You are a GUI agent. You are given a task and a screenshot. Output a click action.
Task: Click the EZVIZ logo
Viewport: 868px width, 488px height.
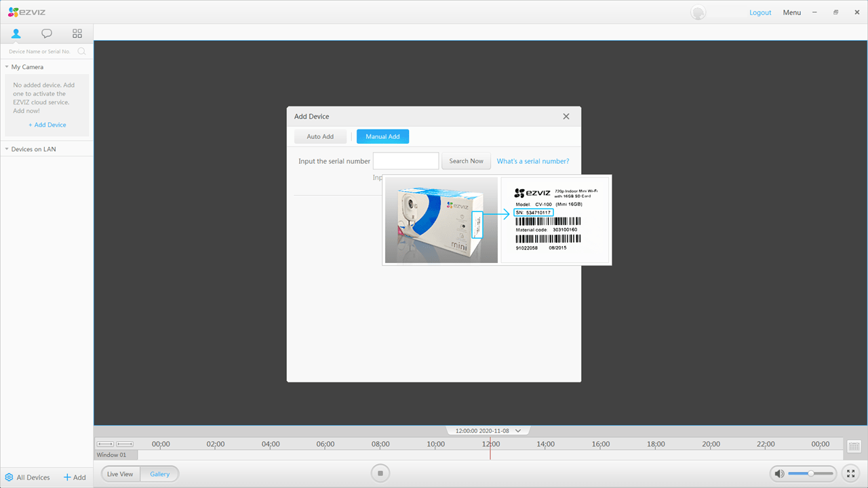[26, 12]
